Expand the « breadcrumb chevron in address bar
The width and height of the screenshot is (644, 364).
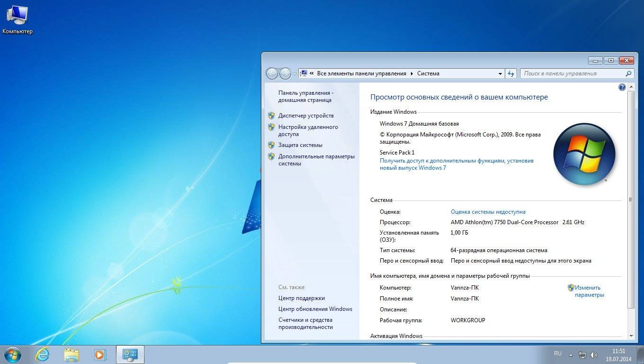coord(312,73)
